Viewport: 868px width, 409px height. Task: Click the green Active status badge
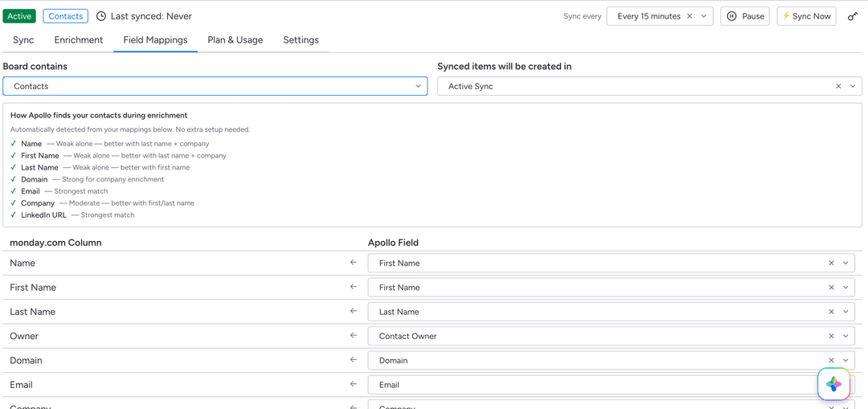coord(19,16)
